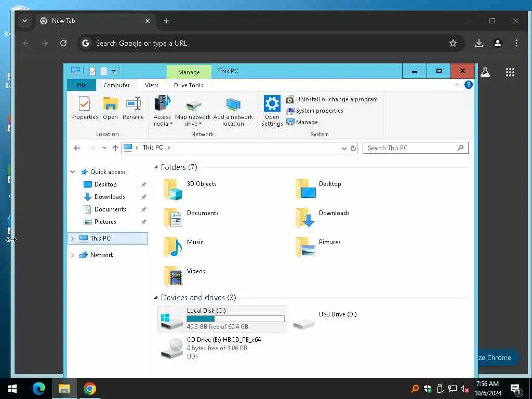Click the Rename icon in the ribbon

point(133,103)
